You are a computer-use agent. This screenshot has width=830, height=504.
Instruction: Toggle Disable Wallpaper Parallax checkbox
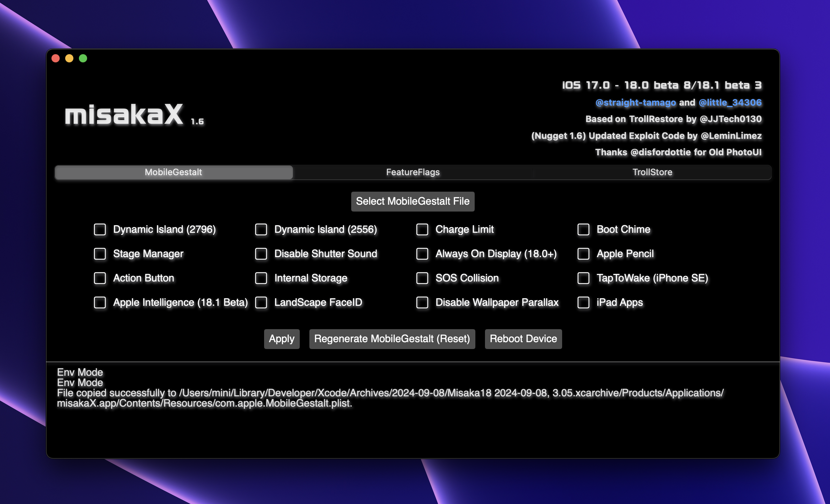tap(423, 302)
